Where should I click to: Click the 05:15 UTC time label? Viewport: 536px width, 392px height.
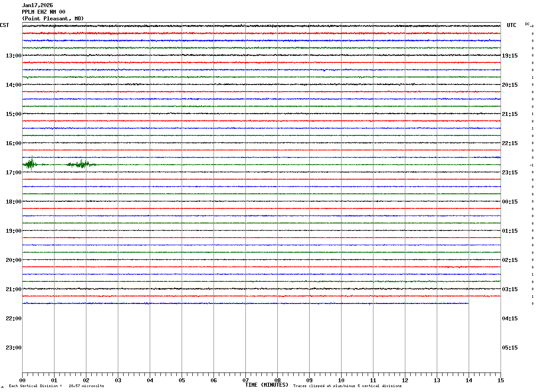510,348
